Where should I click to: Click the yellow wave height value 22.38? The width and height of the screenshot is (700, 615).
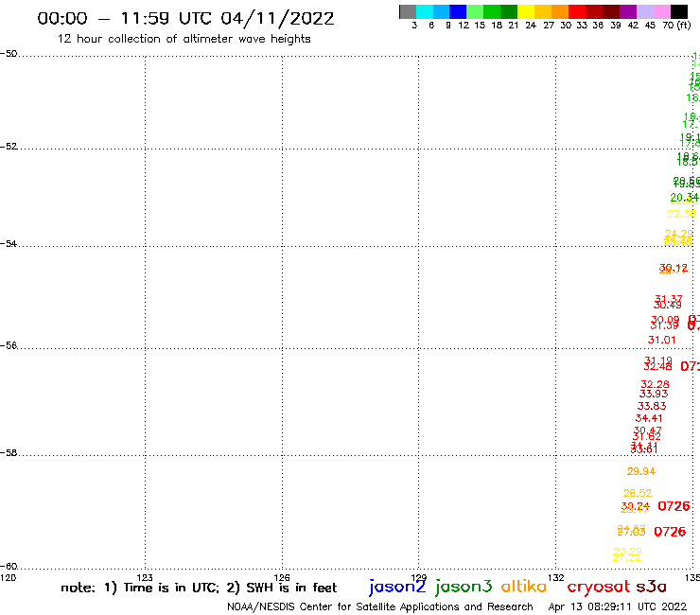pyautogui.click(x=682, y=215)
